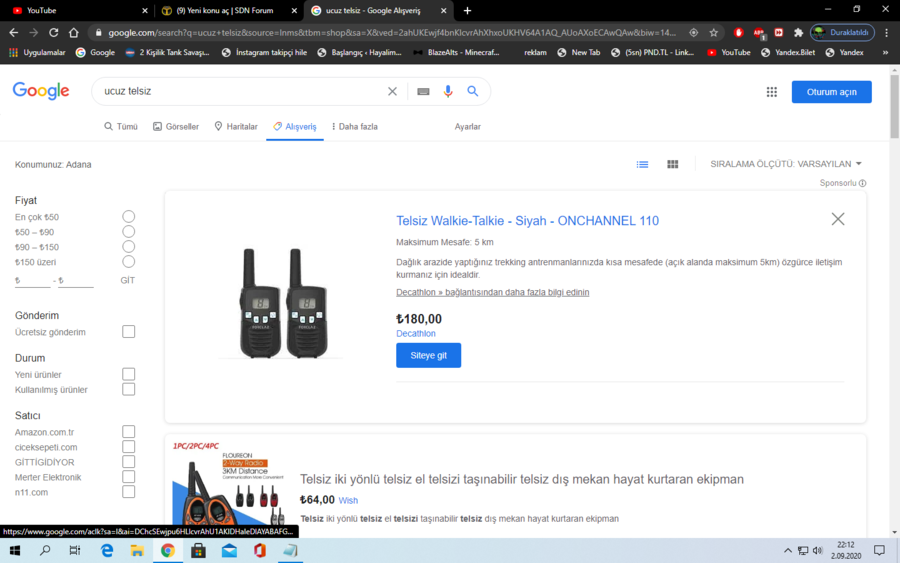Image resolution: width=900 pixels, height=563 pixels.
Task: Click the walkie-talkie product image
Action: pos(283,302)
